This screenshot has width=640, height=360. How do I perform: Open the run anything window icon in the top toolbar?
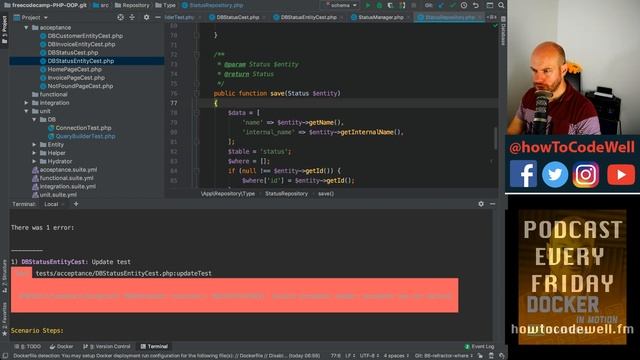490,5
